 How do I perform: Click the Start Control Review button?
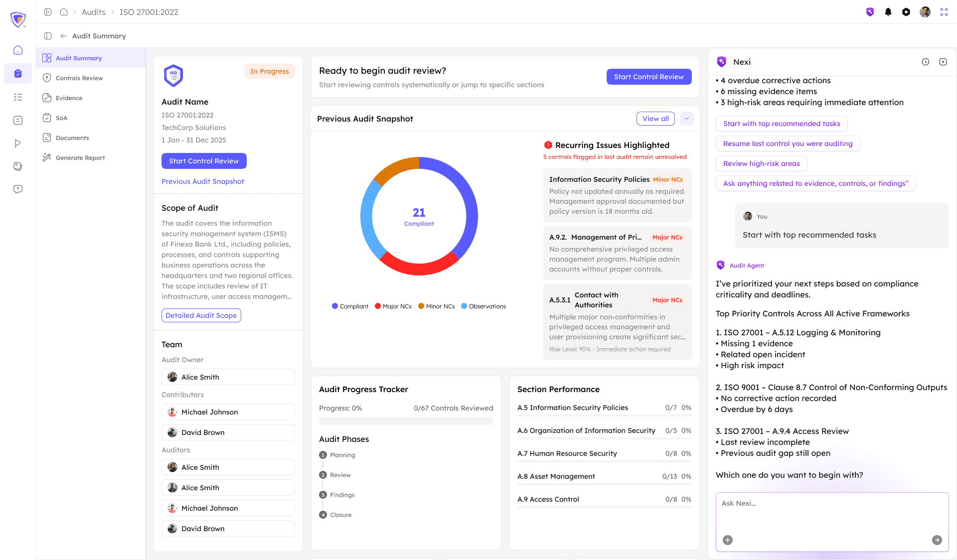point(648,77)
